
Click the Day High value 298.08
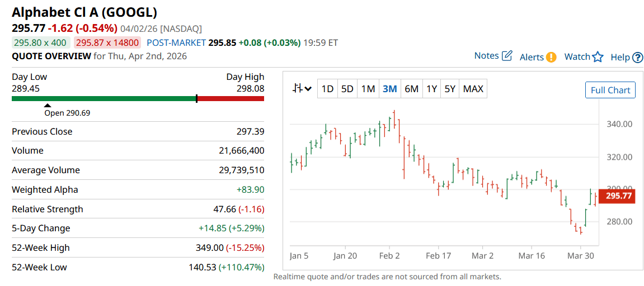pyautogui.click(x=251, y=89)
